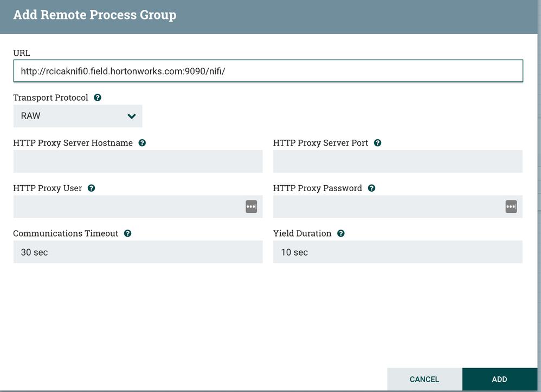Click the Communications Timeout help icon
Screen dimensions: 541x392
click(127, 233)
